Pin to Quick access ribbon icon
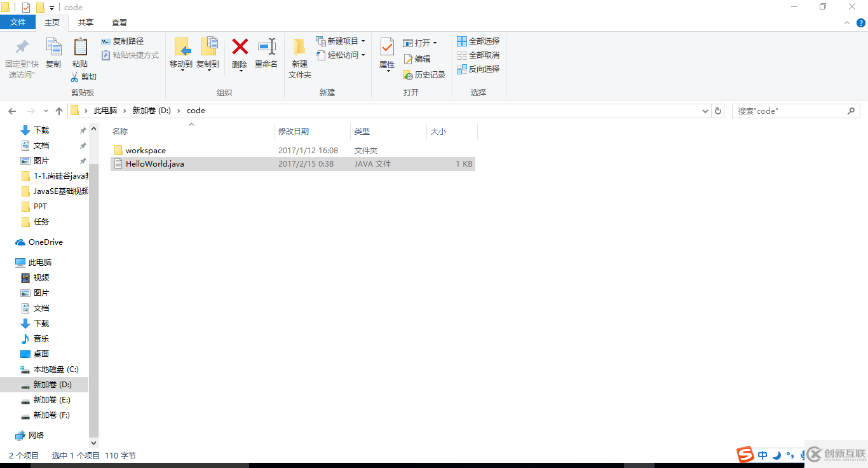 pyautogui.click(x=22, y=47)
